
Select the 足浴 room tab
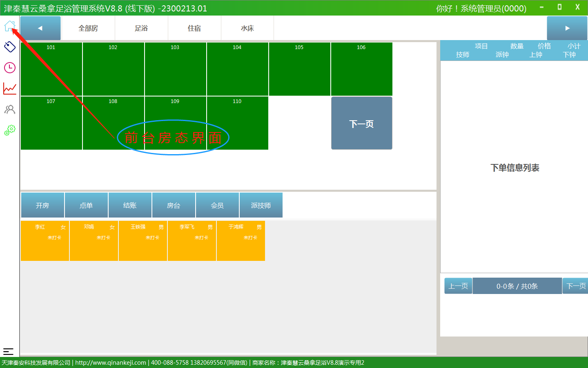[x=141, y=28]
